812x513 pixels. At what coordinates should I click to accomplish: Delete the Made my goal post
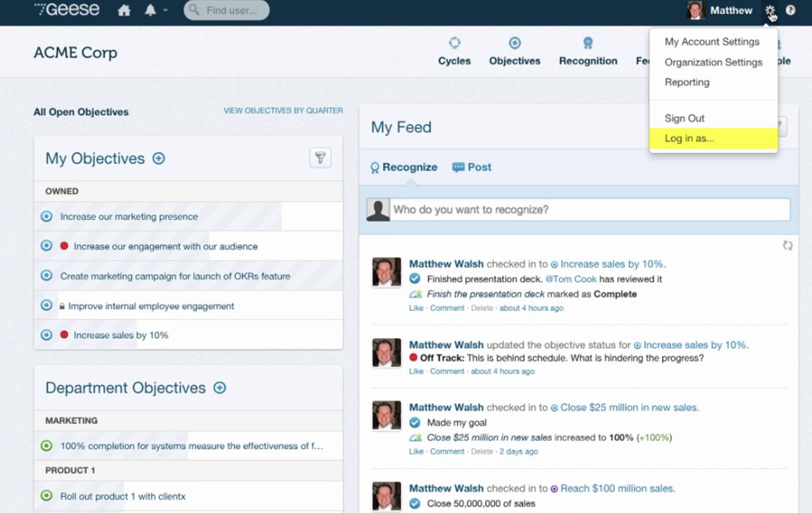click(482, 452)
